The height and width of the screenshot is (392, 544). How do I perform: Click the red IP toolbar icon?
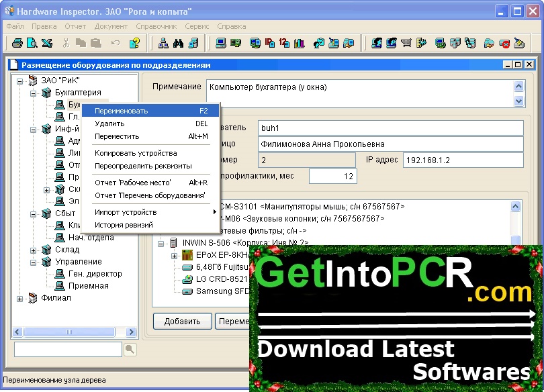click(269, 43)
